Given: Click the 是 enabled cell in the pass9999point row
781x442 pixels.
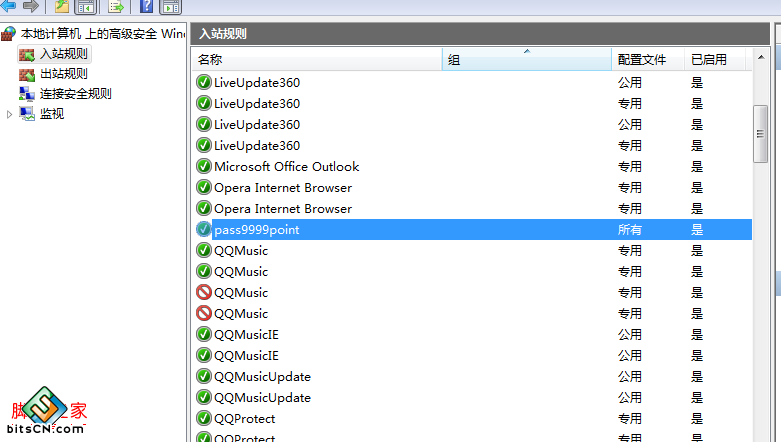Looking at the screenshot, I should [x=697, y=230].
